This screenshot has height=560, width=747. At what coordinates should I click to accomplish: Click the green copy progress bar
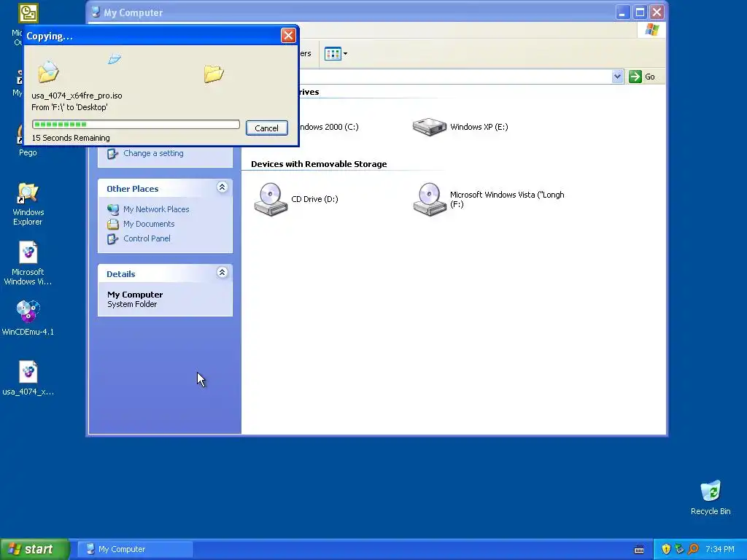[x=136, y=124]
